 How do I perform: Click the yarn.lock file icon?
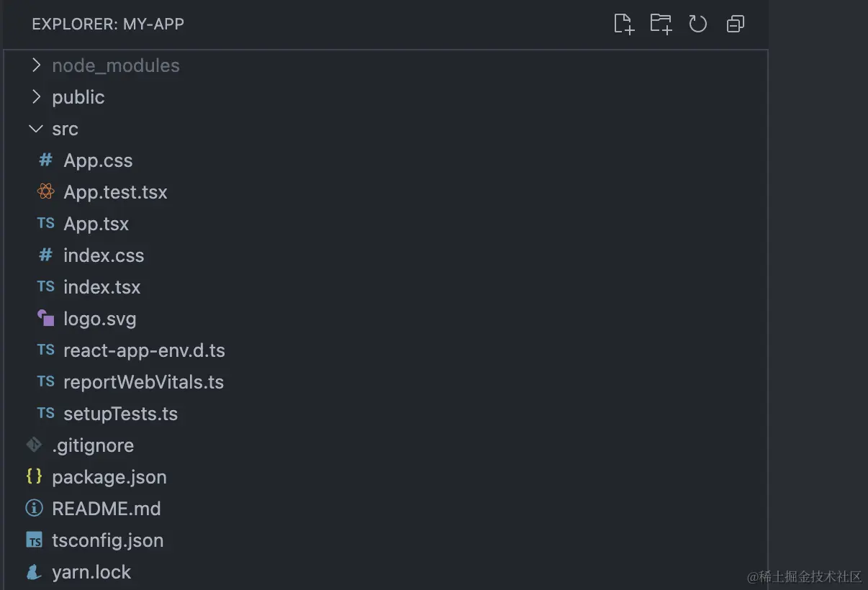(x=34, y=572)
